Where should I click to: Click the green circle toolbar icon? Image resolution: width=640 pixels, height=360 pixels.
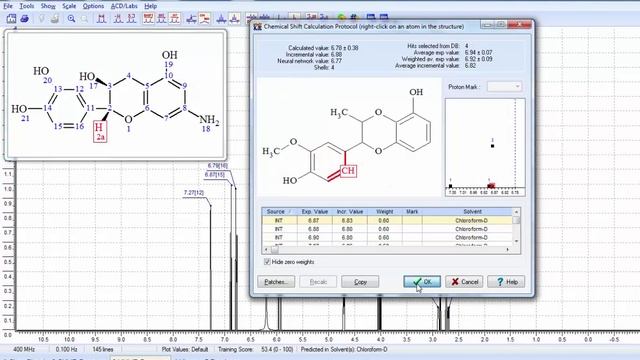342,17
